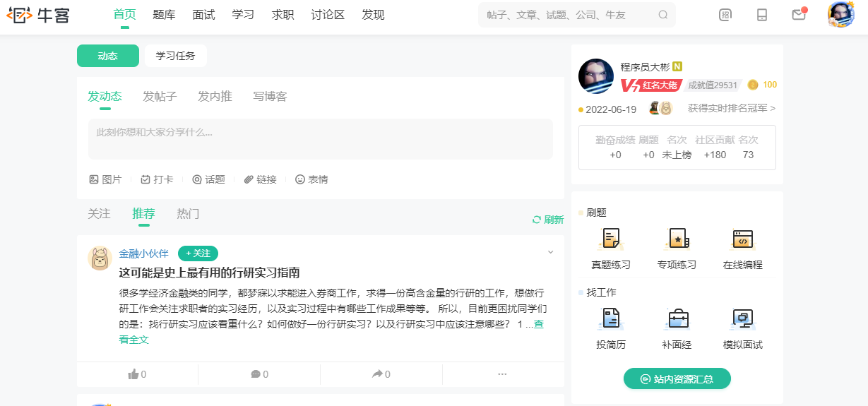868x406 pixels.
Task: Focus the header search box
Action: coord(577,15)
